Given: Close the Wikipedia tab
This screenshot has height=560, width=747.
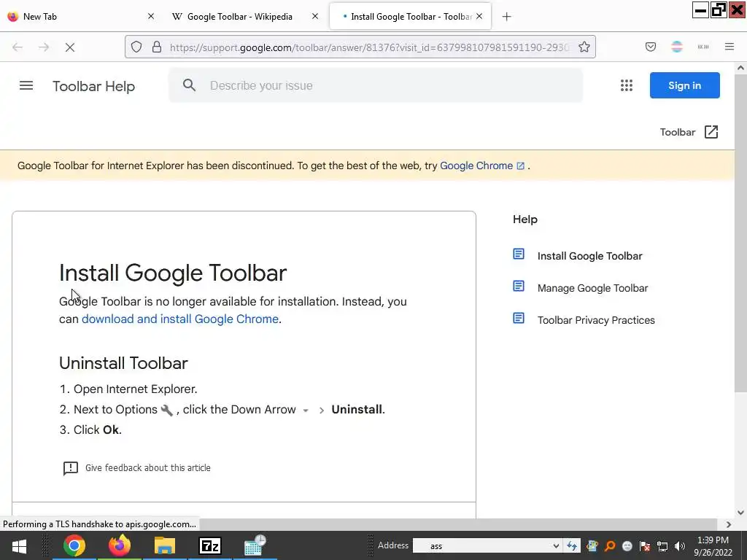Looking at the screenshot, I should point(315,16).
